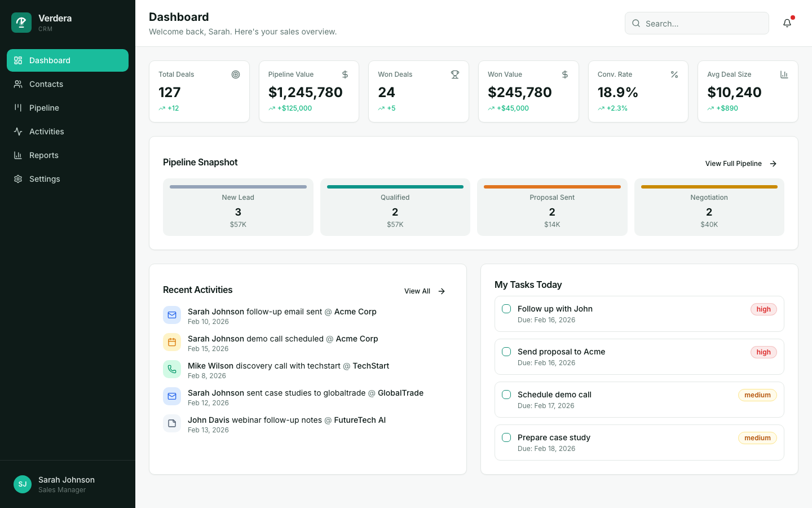Click the dollar icon on Pipeline Value card

[x=345, y=75]
